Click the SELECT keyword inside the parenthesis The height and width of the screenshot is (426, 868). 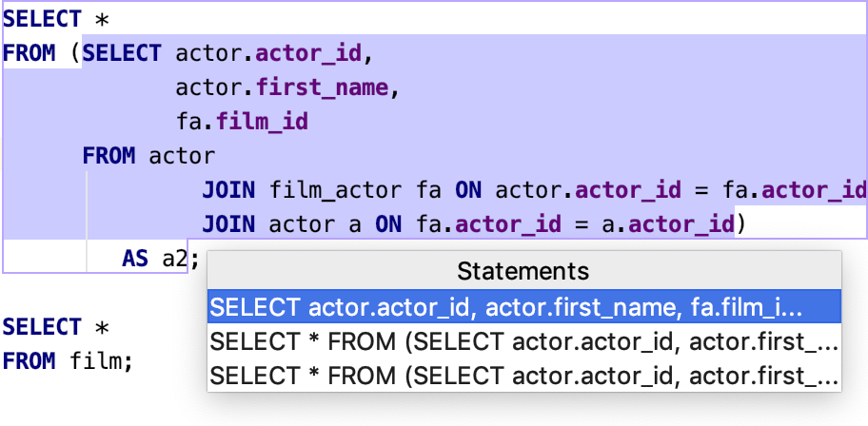(x=122, y=53)
